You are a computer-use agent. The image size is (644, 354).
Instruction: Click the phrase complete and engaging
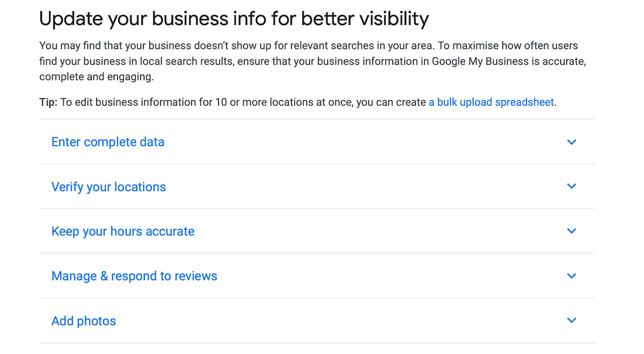tap(96, 77)
